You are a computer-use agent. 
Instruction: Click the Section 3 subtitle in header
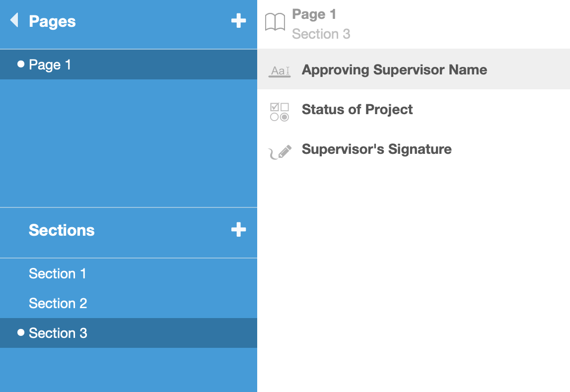point(321,34)
